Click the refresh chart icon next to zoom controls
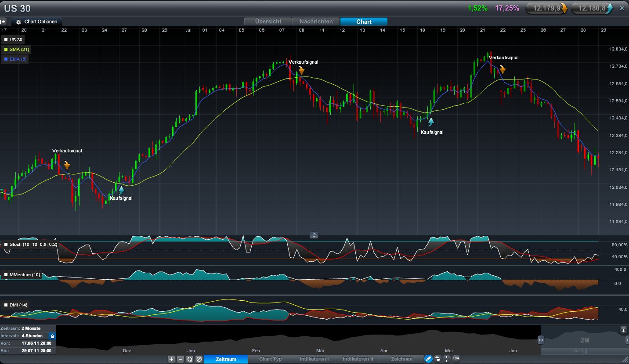The height and width of the screenshot is (364, 629). (189, 359)
